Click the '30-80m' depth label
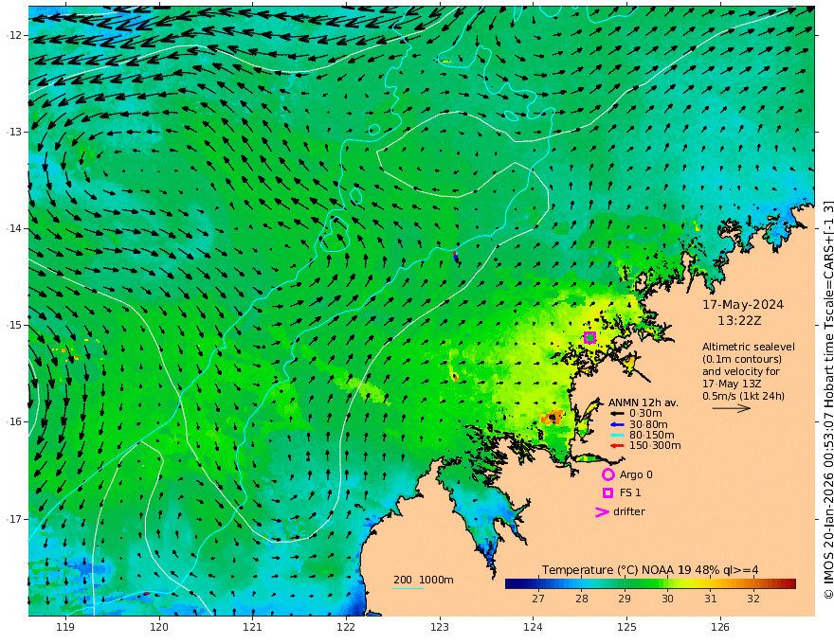 tap(648, 424)
